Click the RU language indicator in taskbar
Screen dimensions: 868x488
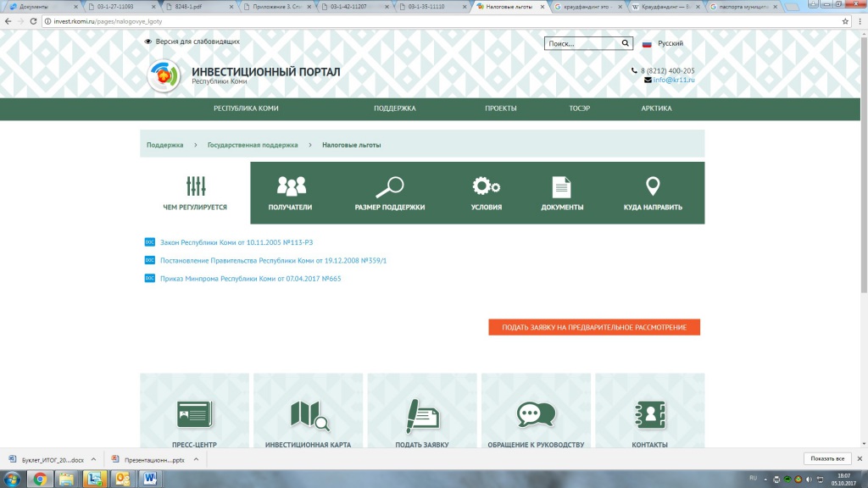(753, 478)
